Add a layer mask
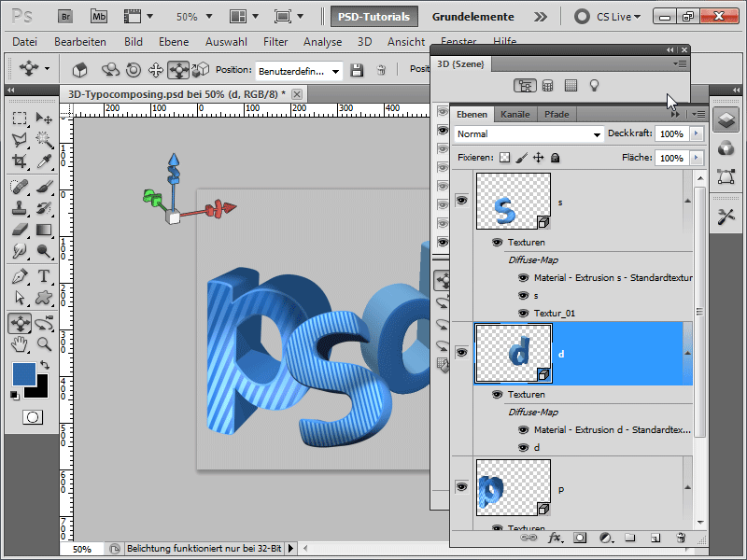 (x=580, y=539)
